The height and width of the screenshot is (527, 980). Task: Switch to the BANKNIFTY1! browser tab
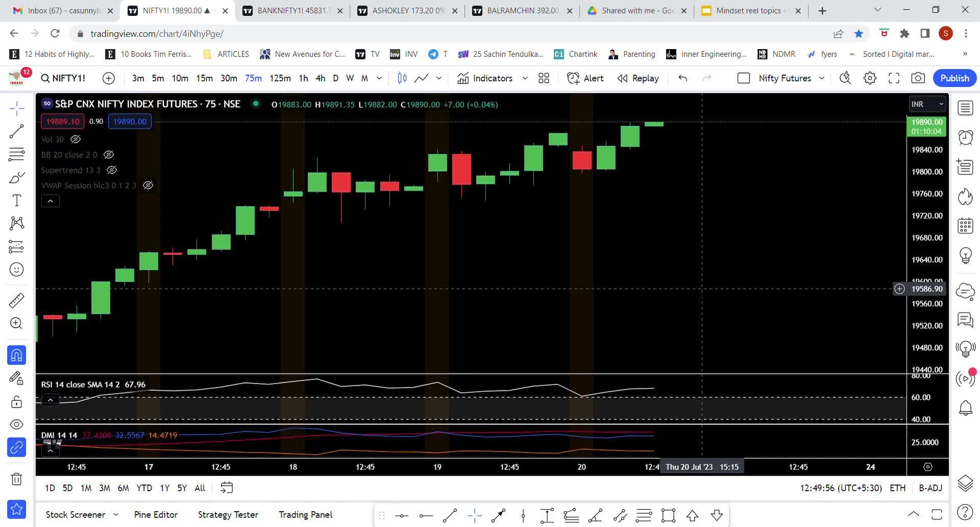[292, 11]
